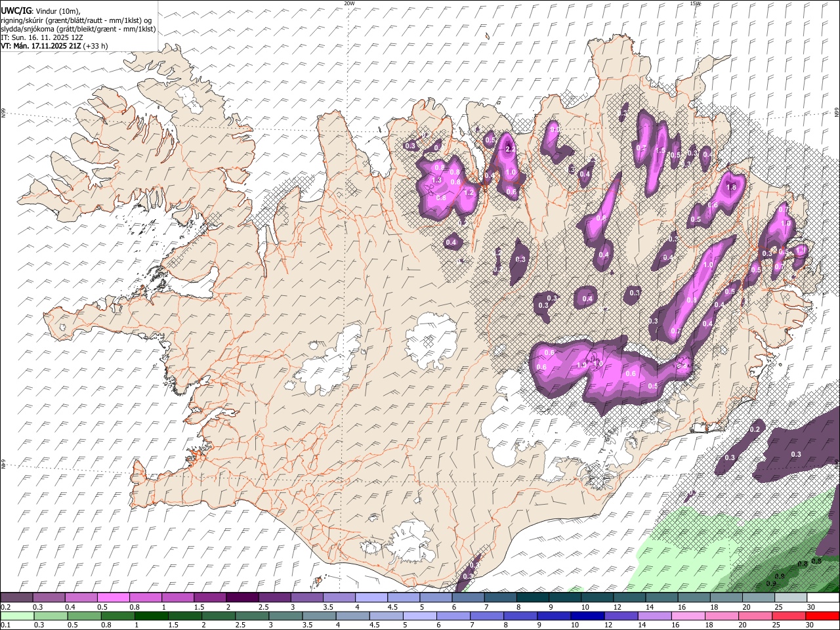
Task: Click the 0.8 swatch in upper snow scale
Action: pos(145,598)
